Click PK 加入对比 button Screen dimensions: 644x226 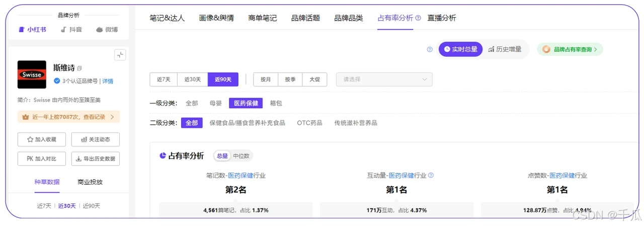point(42,159)
